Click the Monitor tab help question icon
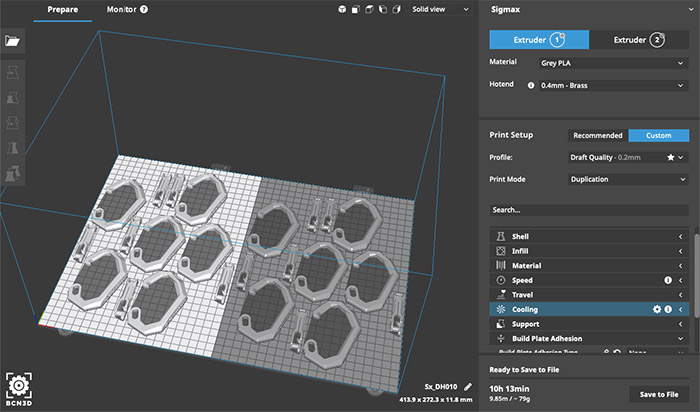This screenshot has height=412, width=700. [x=144, y=9]
